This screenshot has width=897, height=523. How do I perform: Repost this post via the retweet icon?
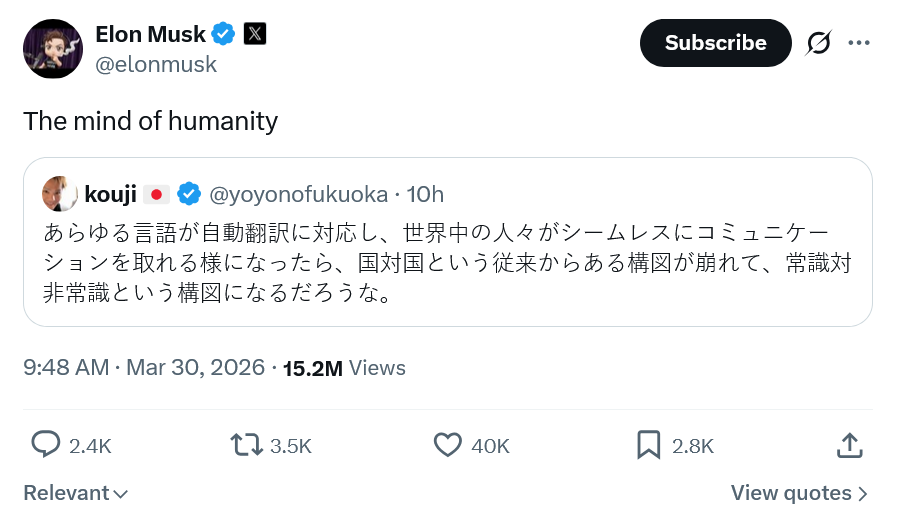click(x=246, y=444)
